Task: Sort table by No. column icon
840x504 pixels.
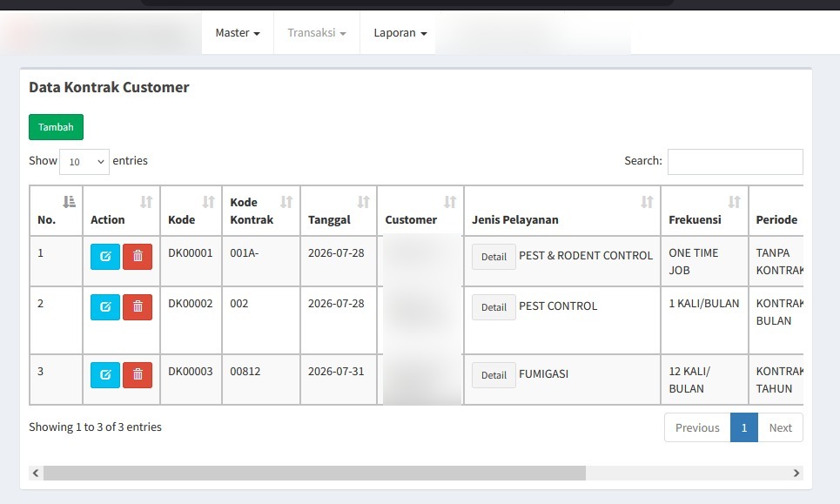Action: [x=69, y=202]
